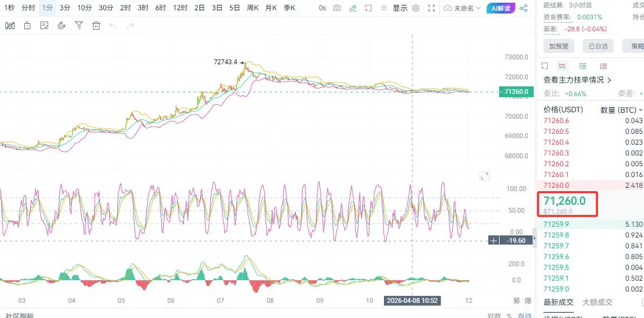Image resolution: width=644 pixels, height=318 pixels.
Task: Select the 季K quarterly timeframe
Action: tap(289, 8)
